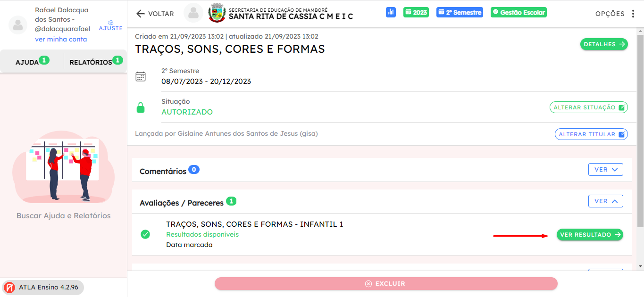Click the AJUSTE gear icon
This screenshot has width=644, height=297.
pos(111,23)
